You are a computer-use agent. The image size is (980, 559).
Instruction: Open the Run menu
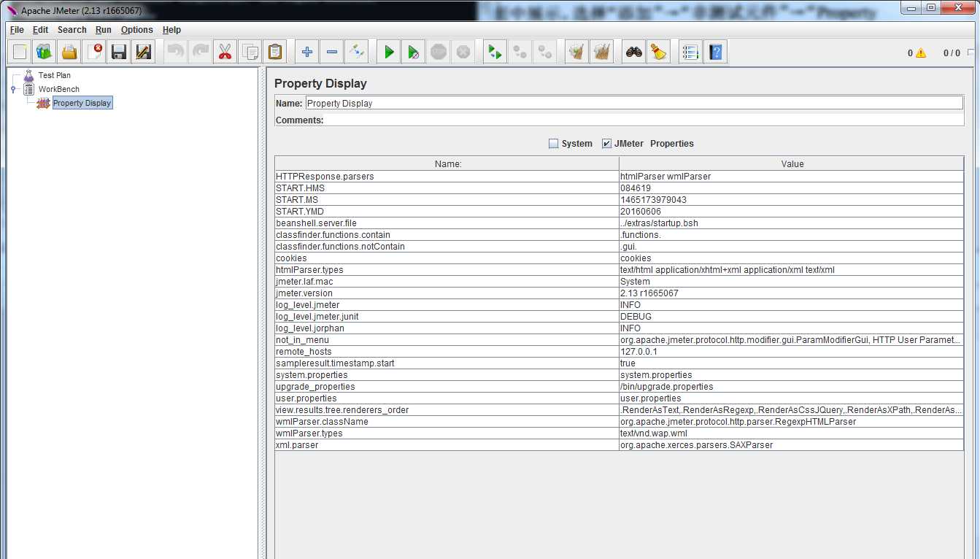coord(104,30)
